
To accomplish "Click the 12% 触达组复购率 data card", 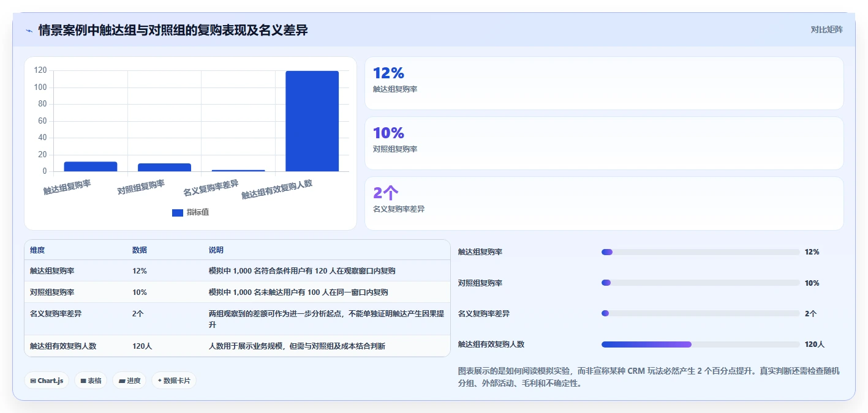I will 604,83.
